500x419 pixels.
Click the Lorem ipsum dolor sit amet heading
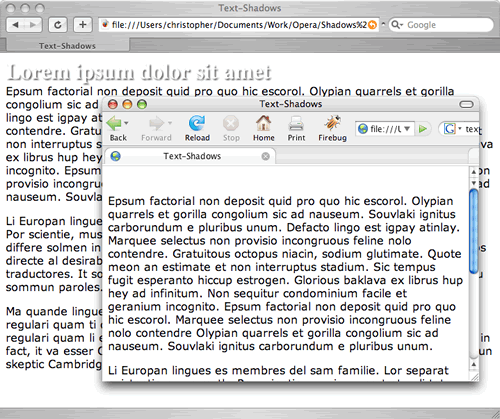(x=139, y=73)
